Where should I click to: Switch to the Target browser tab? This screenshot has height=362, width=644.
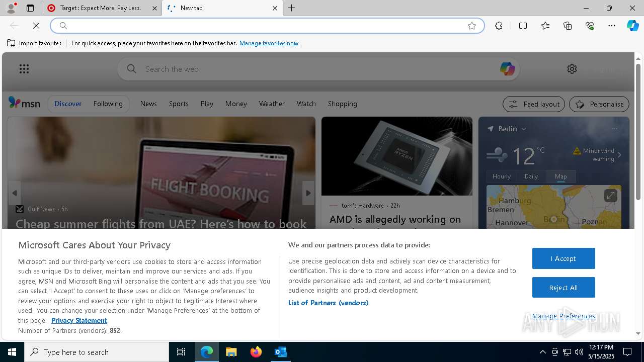coord(100,8)
